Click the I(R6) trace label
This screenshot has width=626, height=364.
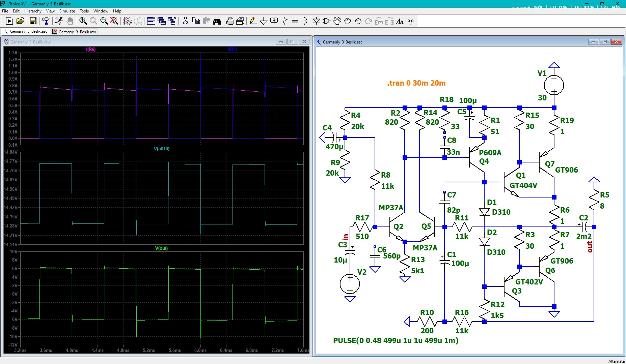tap(91, 49)
